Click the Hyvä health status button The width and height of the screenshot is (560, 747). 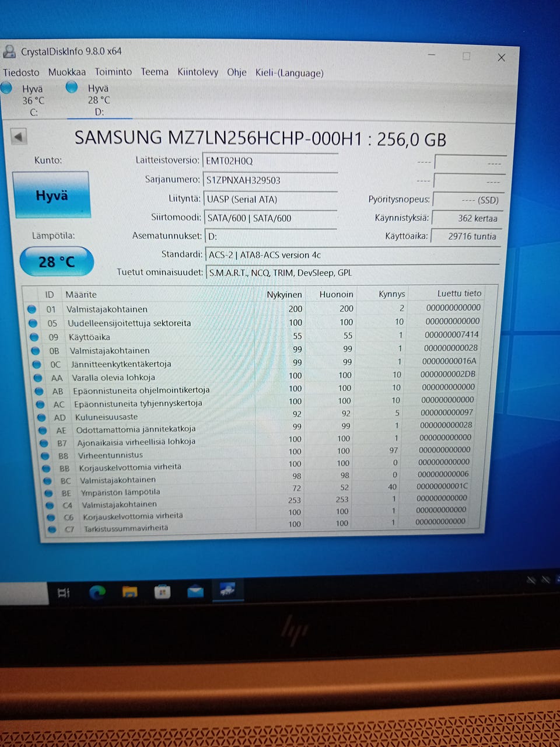[x=51, y=195]
